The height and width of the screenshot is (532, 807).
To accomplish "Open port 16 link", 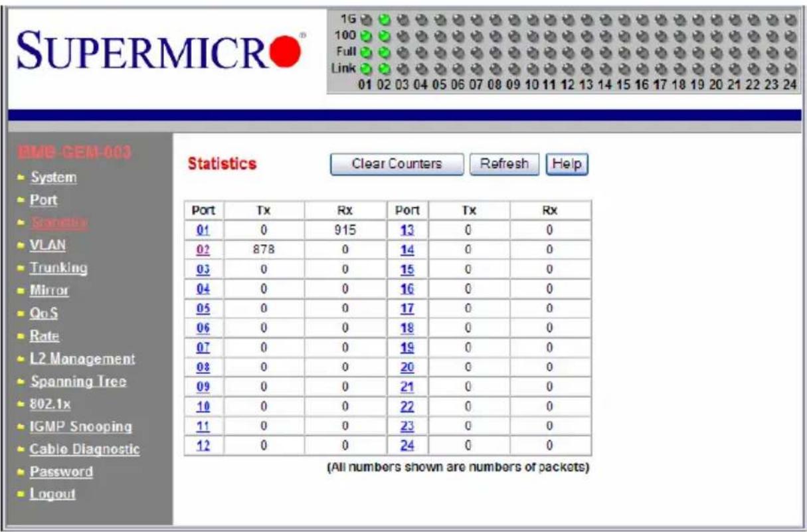I will pos(408,289).
